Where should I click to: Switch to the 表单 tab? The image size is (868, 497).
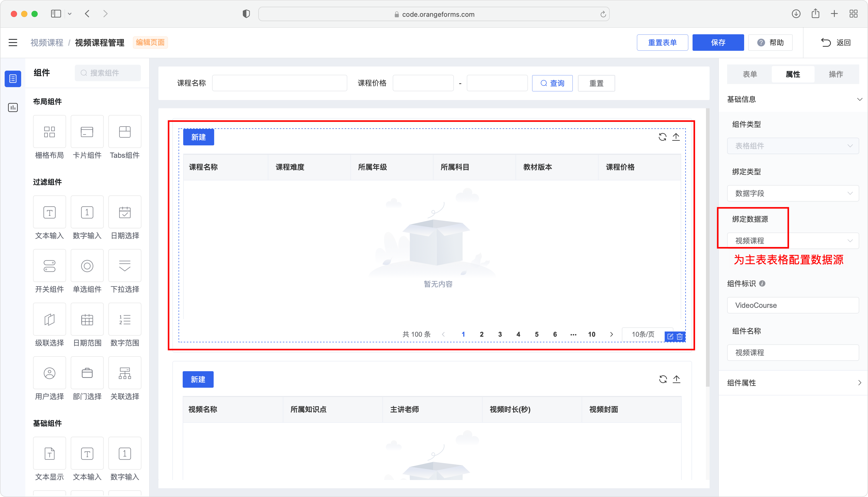(x=750, y=74)
